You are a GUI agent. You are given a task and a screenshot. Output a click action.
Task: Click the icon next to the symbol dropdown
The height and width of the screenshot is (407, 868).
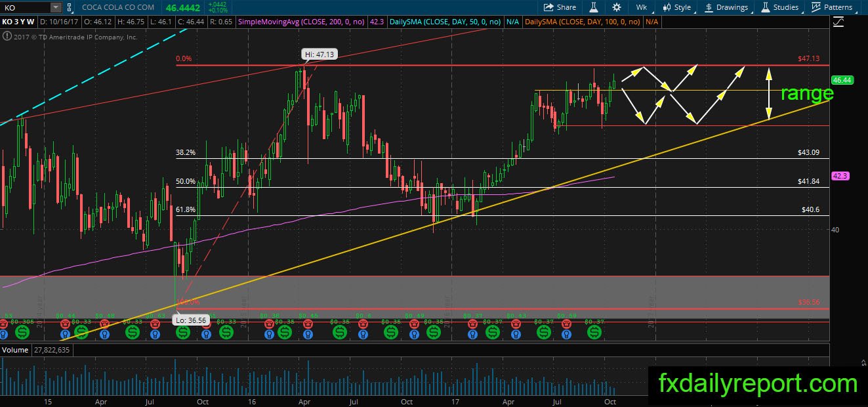(70, 7)
